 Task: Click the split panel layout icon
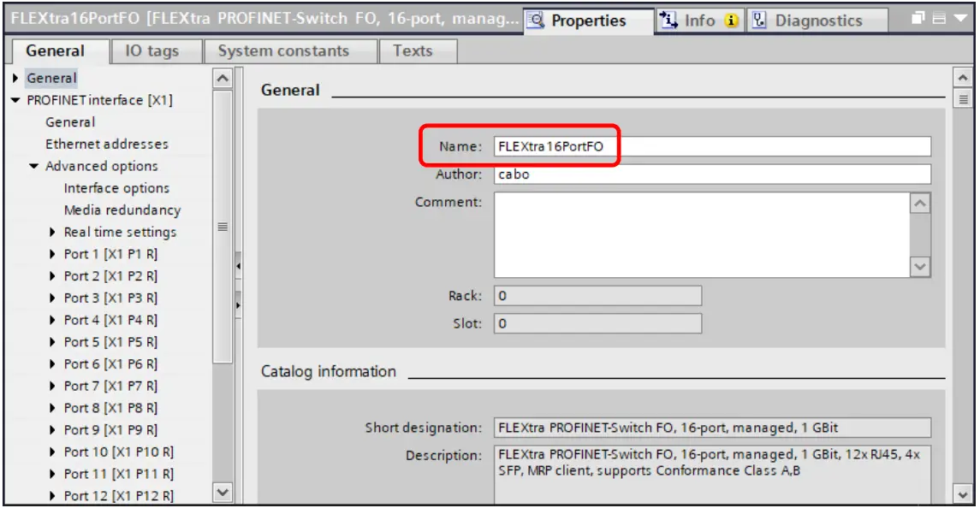point(939,19)
